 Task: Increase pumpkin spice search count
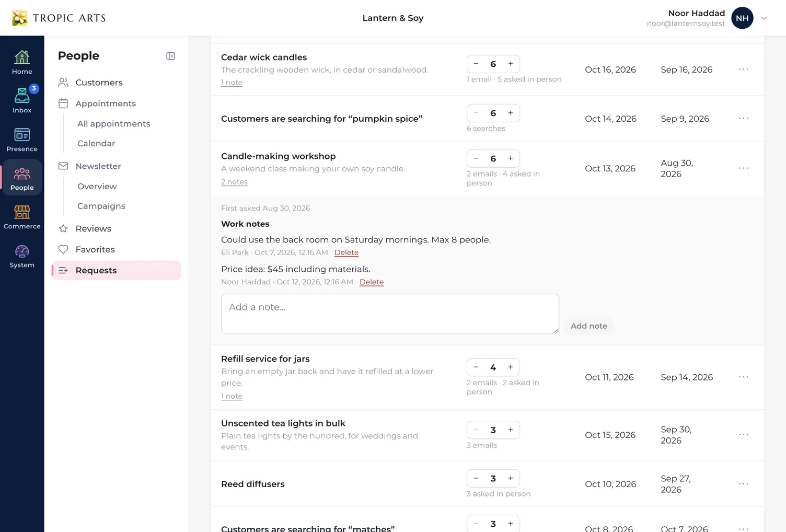point(511,113)
